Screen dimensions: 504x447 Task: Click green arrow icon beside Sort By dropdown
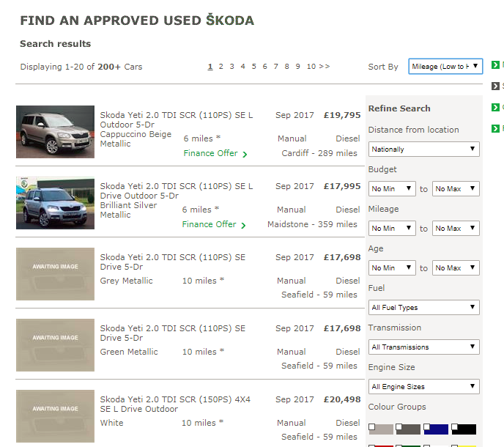coord(495,64)
